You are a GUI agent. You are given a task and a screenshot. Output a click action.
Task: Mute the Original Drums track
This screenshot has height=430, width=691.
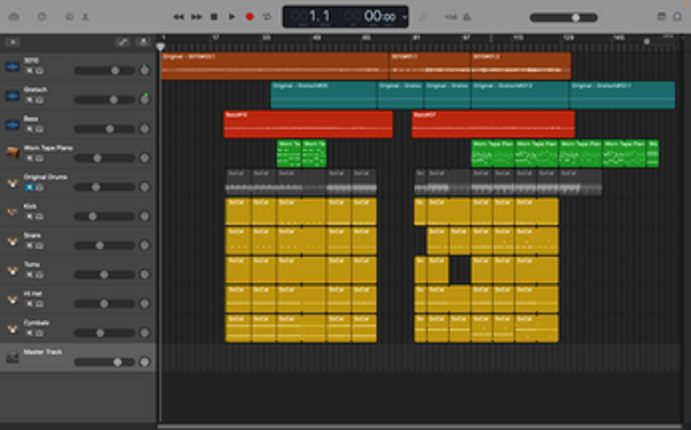pyautogui.click(x=28, y=187)
